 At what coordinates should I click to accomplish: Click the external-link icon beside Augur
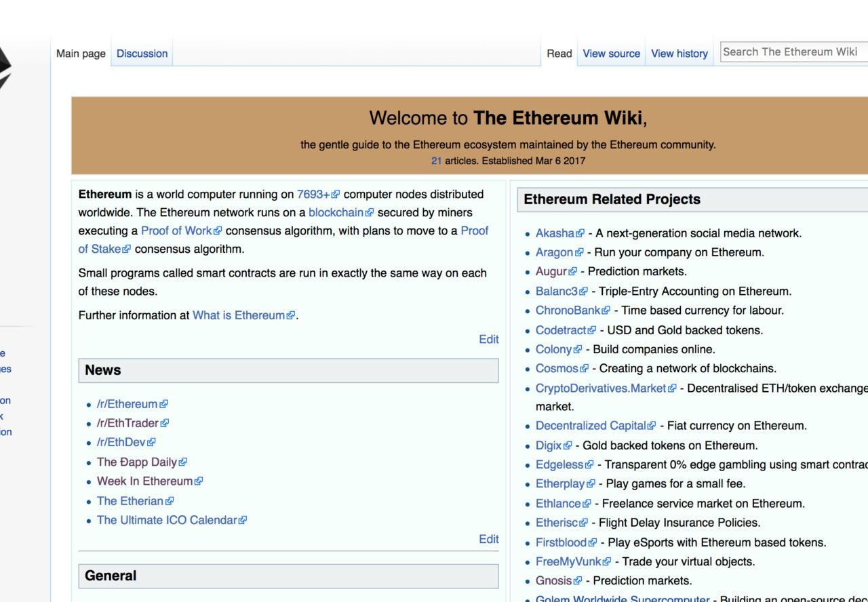[573, 272]
